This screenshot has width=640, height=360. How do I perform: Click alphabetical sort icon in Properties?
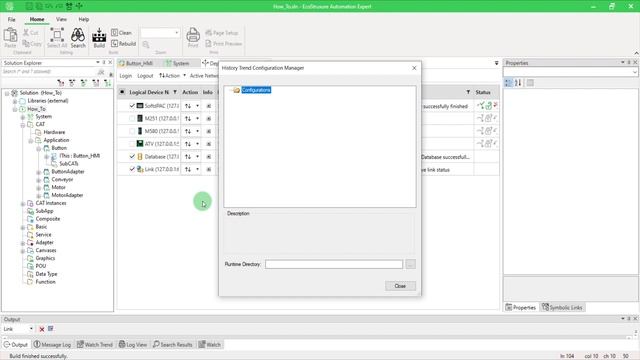(x=518, y=83)
